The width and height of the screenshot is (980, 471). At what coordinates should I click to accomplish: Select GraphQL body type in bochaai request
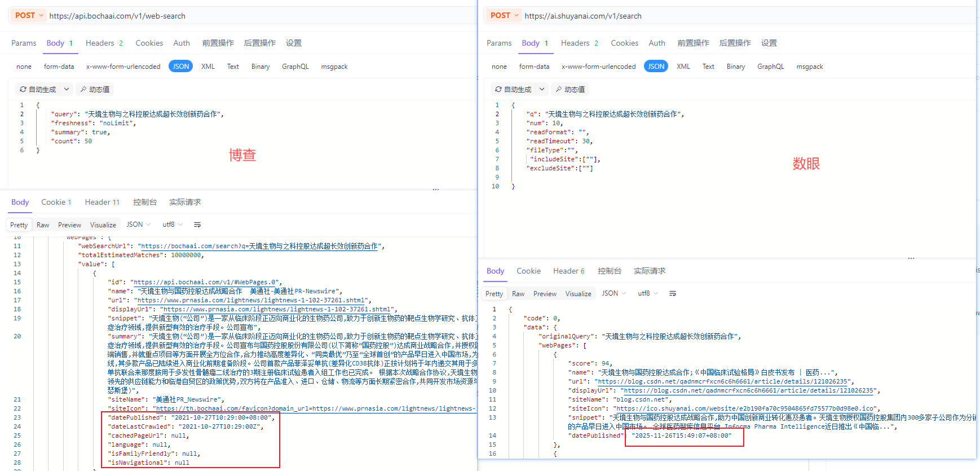pos(295,67)
